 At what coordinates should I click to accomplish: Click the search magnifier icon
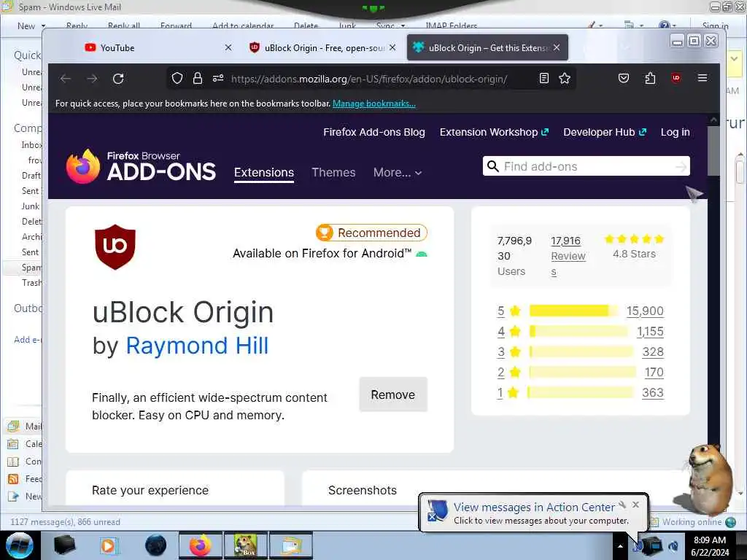(493, 166)
